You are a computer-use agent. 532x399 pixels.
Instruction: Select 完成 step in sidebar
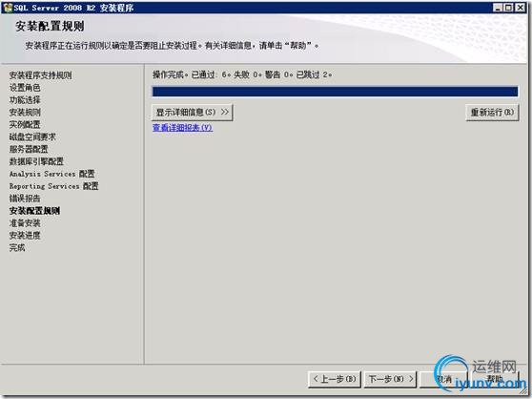coord(17,247)
